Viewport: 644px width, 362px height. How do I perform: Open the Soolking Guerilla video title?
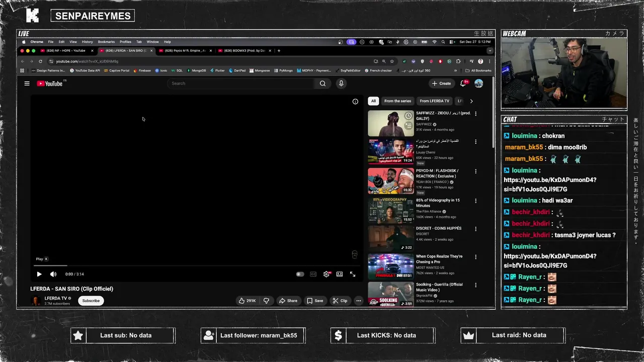point(439,287)
